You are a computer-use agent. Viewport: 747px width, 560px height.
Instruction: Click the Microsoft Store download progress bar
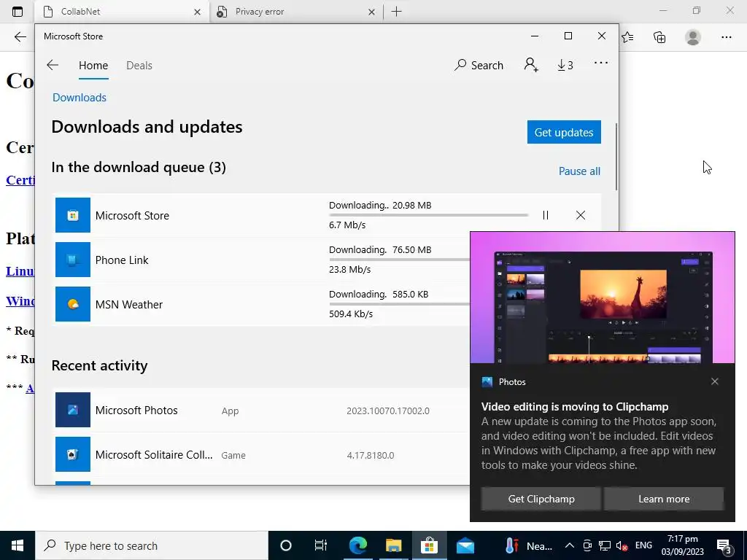pos(428,215)
